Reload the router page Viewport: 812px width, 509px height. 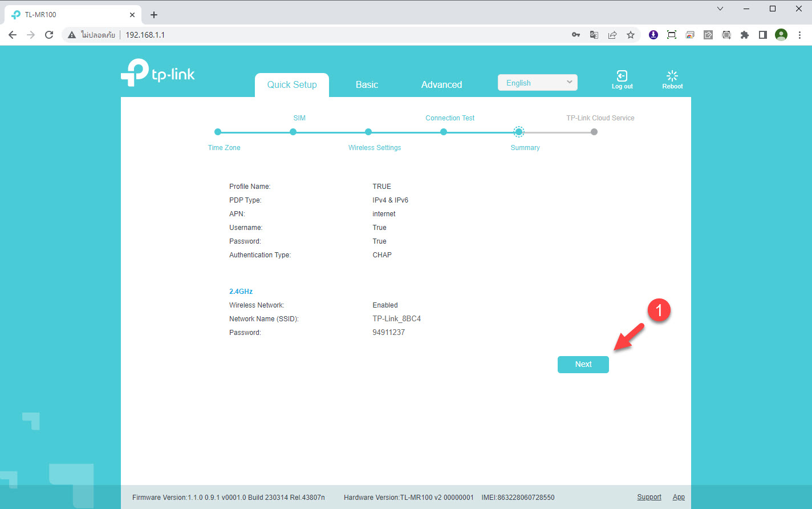coord(49,35)
